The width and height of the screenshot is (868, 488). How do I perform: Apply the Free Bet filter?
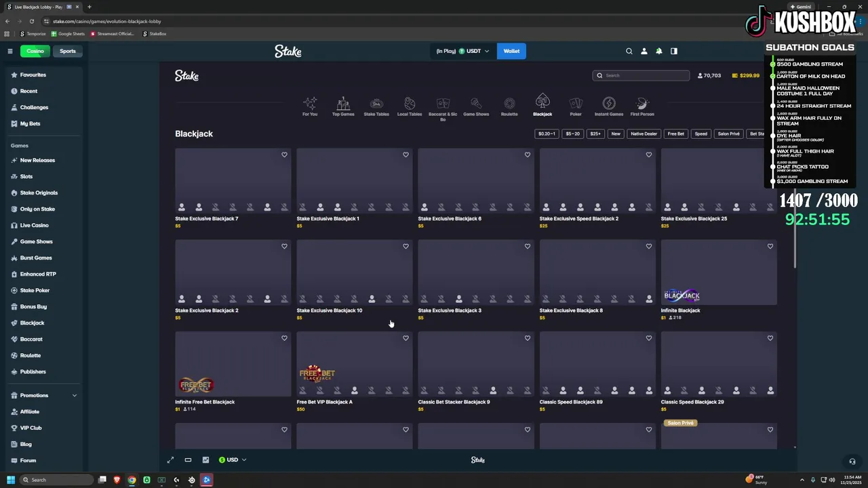tap(676, 134)
